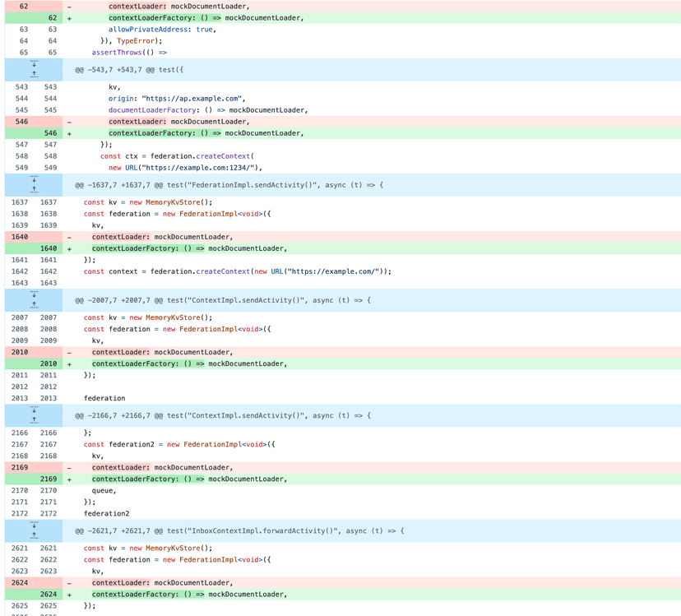Expand up arrow at @@ -2621,7 hunk
The width and height of the screenshot is (681, 616).
point(34,535)
